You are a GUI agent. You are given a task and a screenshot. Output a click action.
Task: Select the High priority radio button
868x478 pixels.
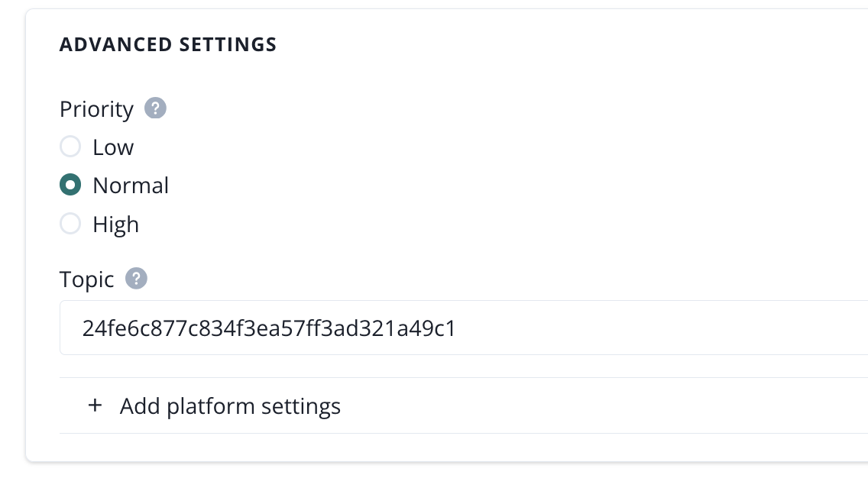pyautogui.click(x=70, y=224)
